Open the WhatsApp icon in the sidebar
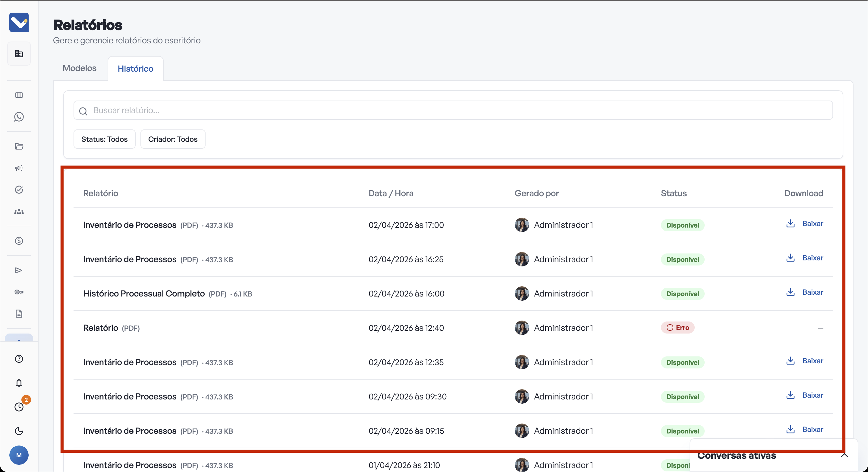Screen dimensions: 868x472 (x=19, y=117)
